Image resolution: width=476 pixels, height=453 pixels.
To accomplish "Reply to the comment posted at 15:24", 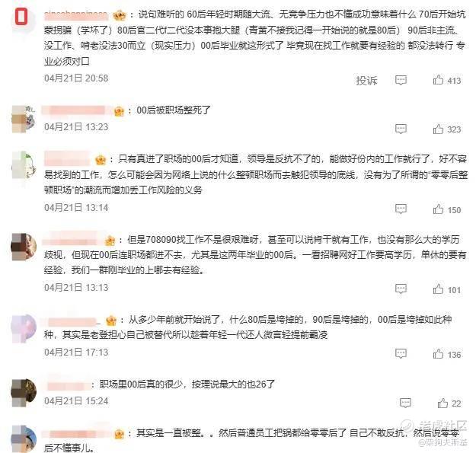I will 405,403.
